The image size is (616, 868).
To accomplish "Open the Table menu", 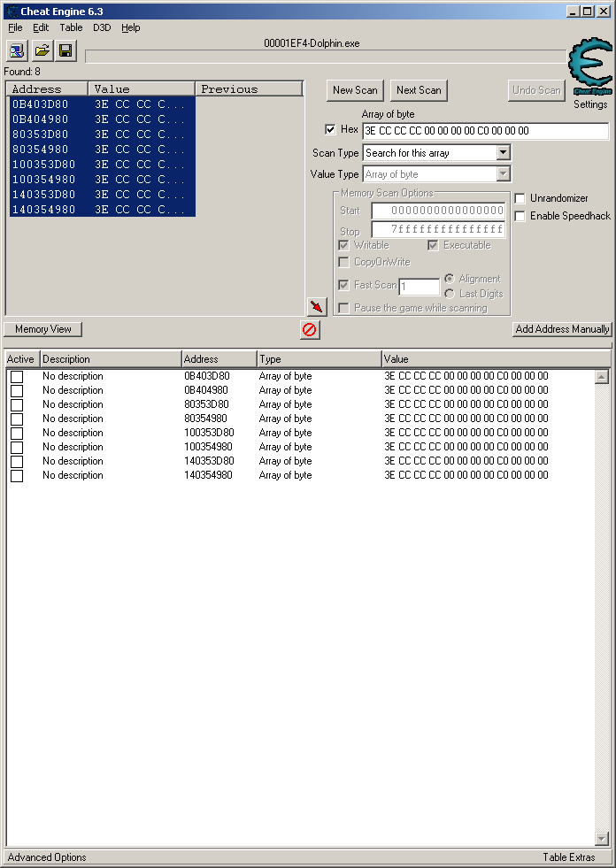I will (x=71, y=27).
